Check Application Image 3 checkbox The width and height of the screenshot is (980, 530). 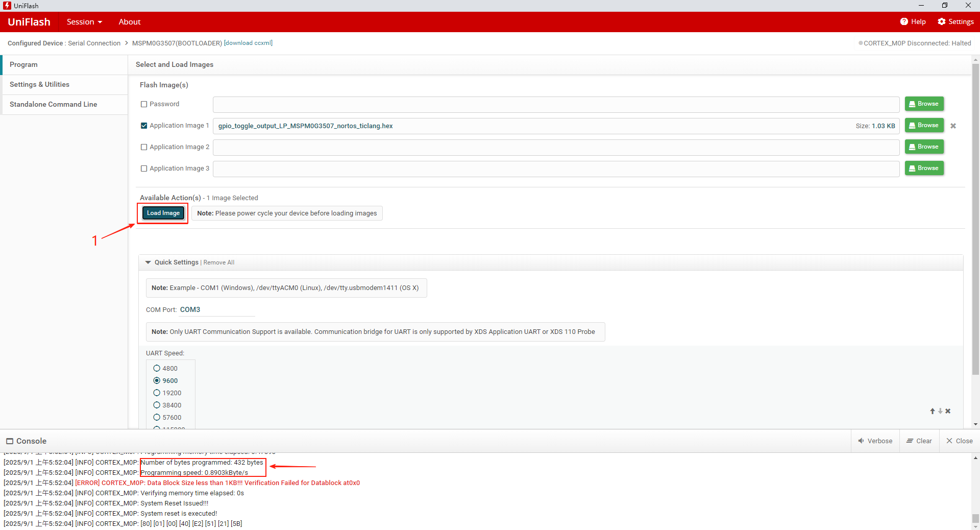click(144, 168)
